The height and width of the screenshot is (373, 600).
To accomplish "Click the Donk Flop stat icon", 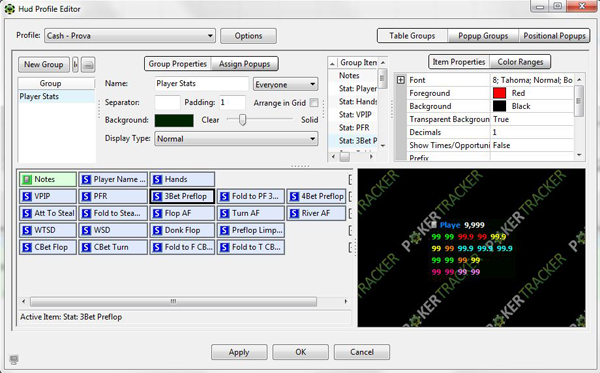I will (157, 230).
